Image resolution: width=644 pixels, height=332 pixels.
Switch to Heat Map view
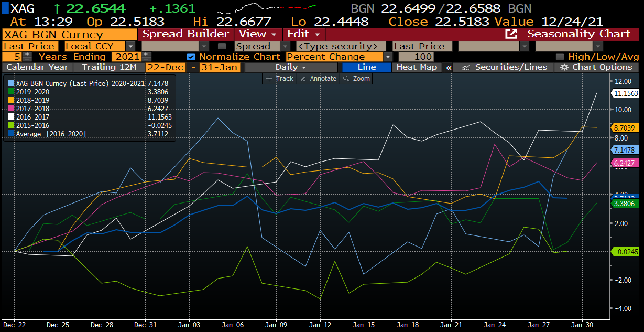click(417, 67)
